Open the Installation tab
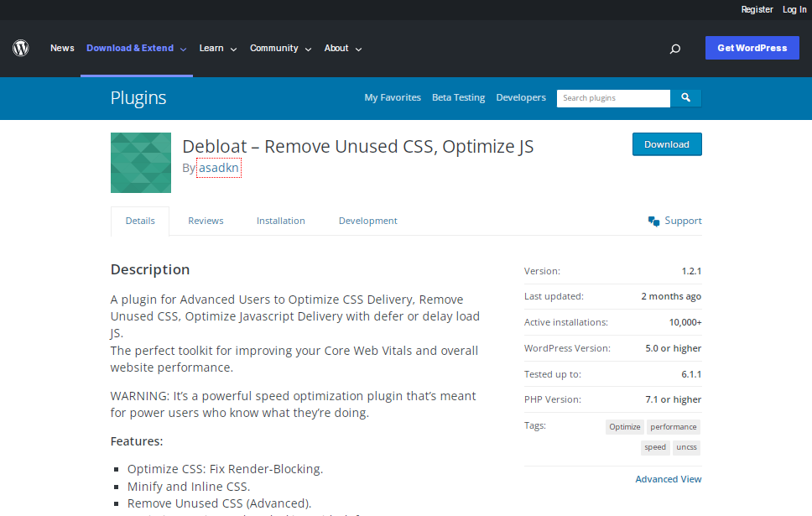 click(281, 221)
